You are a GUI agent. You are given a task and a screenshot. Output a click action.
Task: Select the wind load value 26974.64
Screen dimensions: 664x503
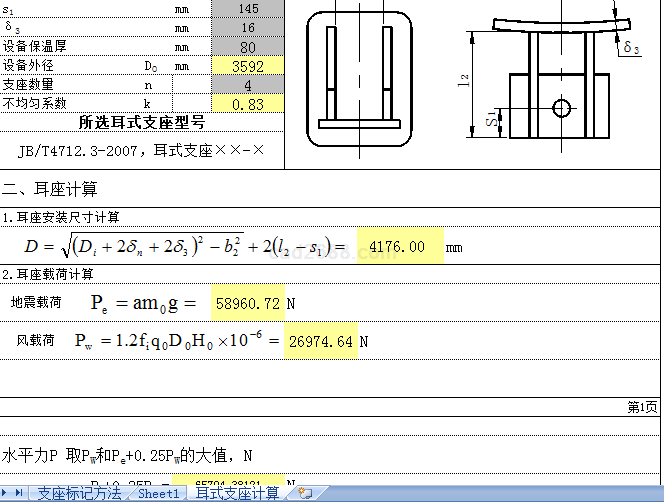[x=320, y=342]
